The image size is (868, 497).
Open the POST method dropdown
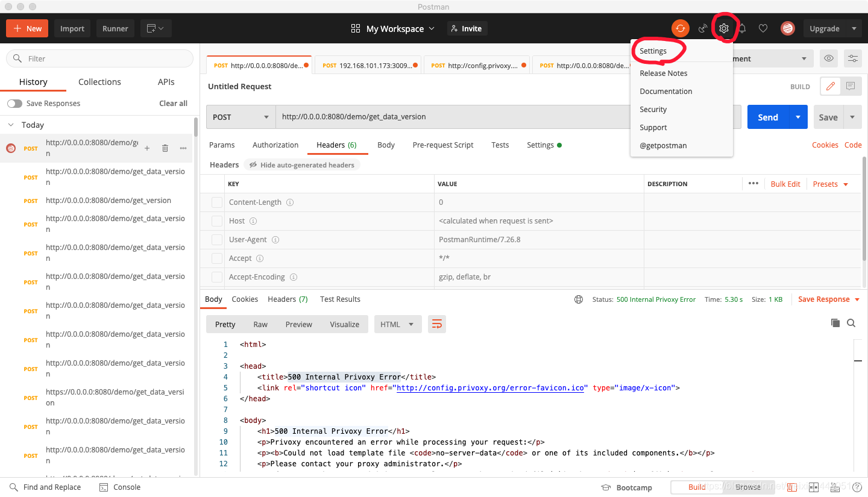tap(241, 116)
